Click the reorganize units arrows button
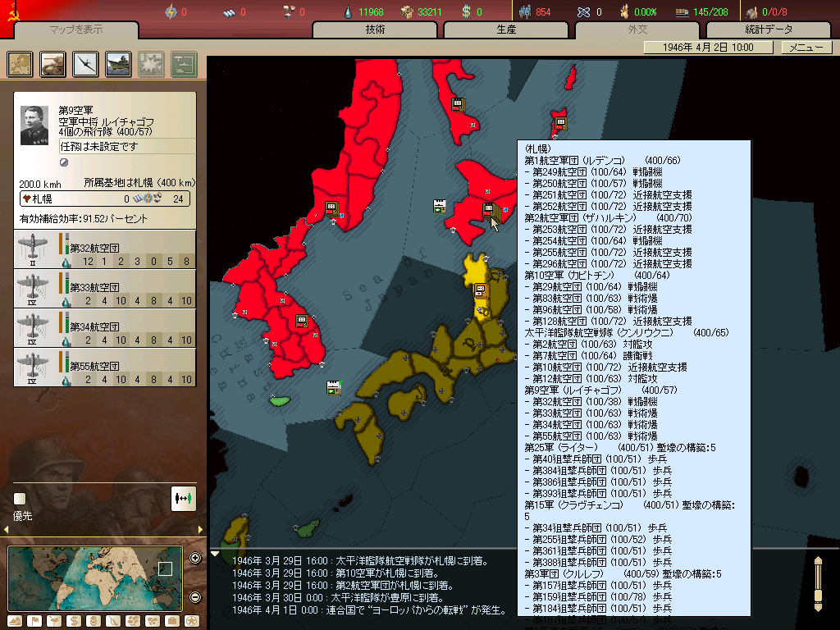 click(183, 499)
